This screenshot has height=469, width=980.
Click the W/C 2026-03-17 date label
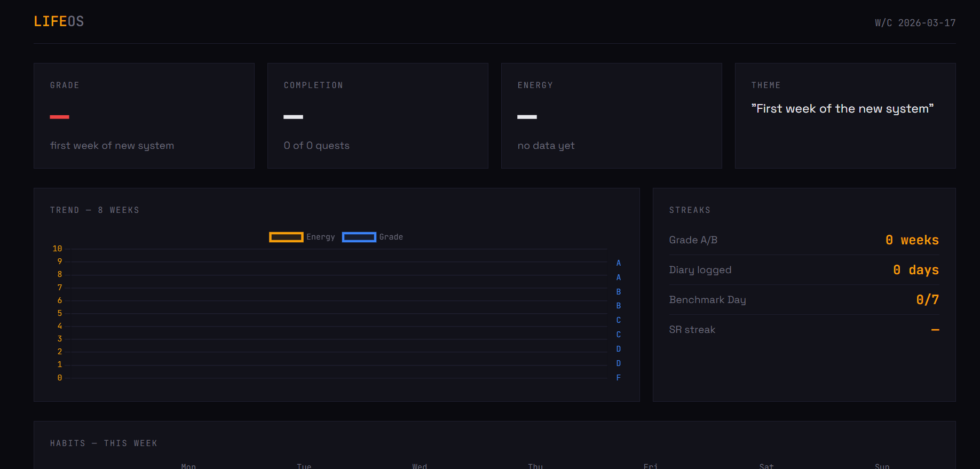click(915, 23)
